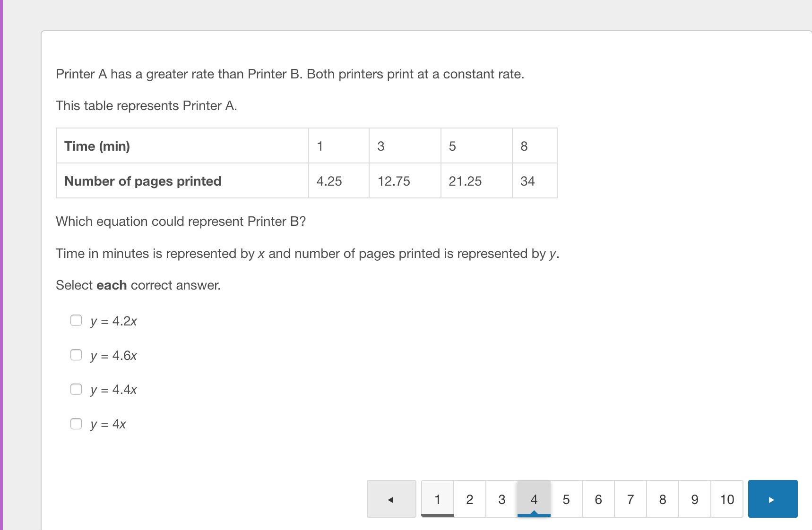Select current question 4 tab
Screen dimensions: 812x530
pyautogui.click(x=534, y=499)
